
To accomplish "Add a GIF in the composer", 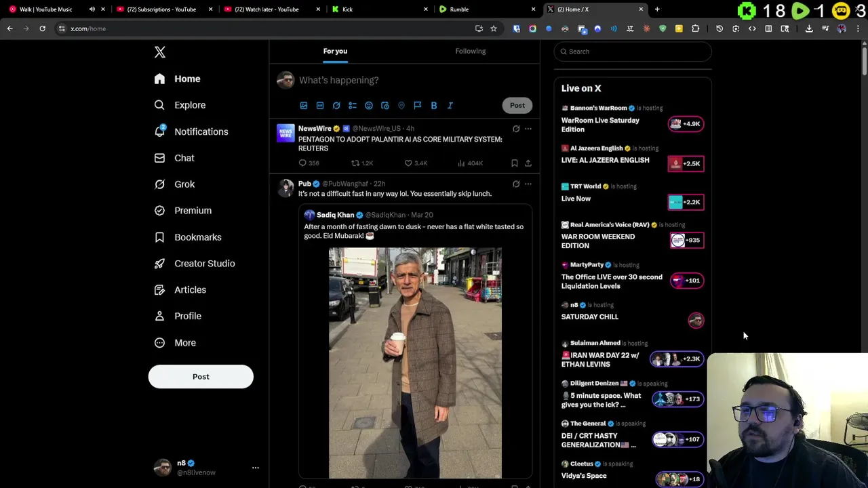I will coord(320,106).
